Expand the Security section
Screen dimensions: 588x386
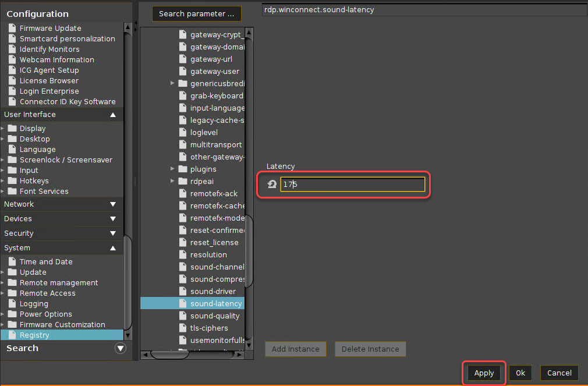point(113,233)
